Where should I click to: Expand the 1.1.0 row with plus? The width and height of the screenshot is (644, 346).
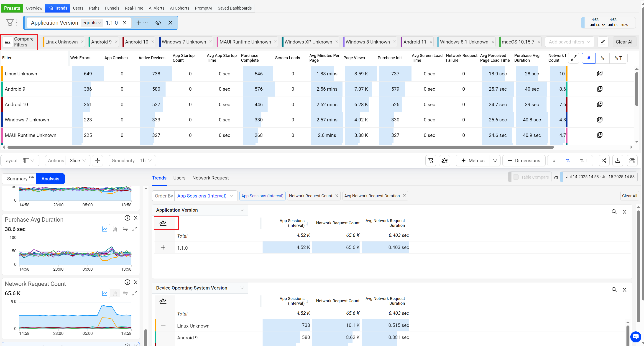[163, 248]
